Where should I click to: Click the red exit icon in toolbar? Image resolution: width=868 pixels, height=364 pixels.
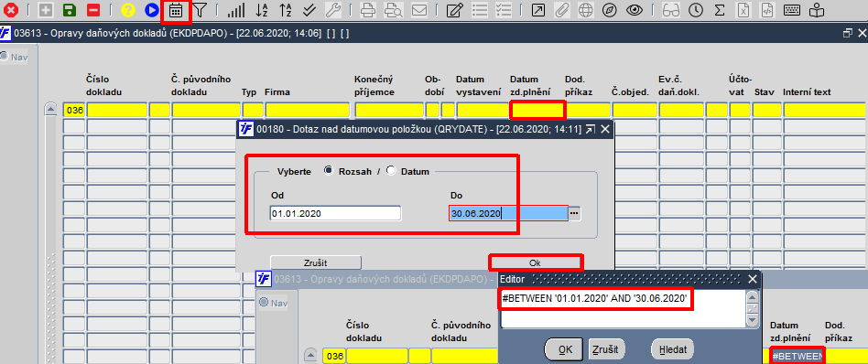coord(10,10)
